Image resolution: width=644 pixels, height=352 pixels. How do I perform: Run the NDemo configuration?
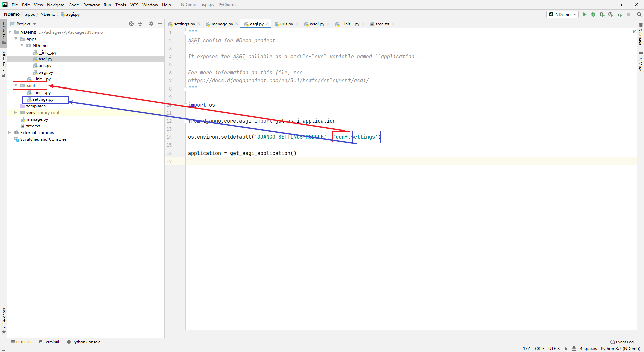(585, 14)
